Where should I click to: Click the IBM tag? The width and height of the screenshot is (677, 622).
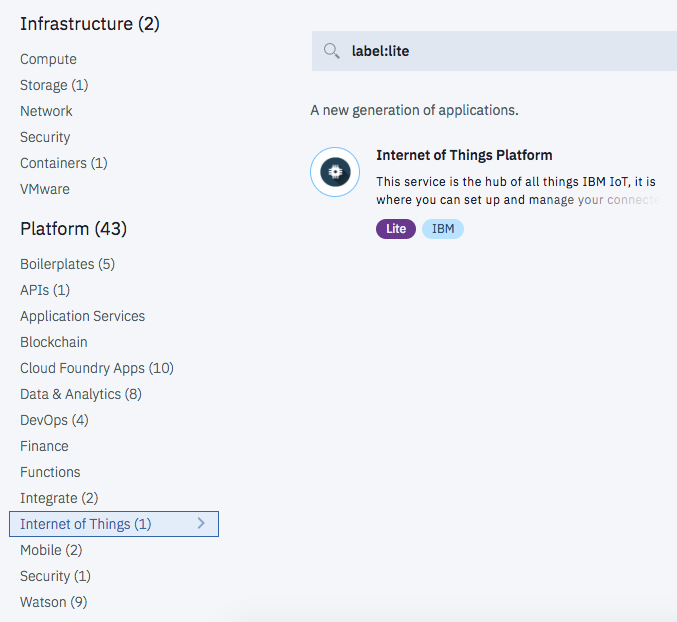pos(443,229)
